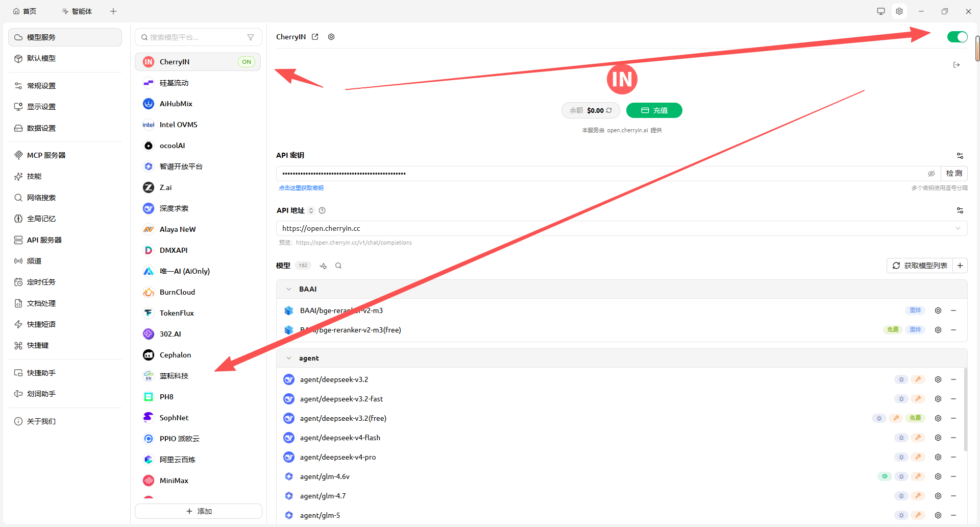Select the Cephalon provider

click(x=198, y=355)
